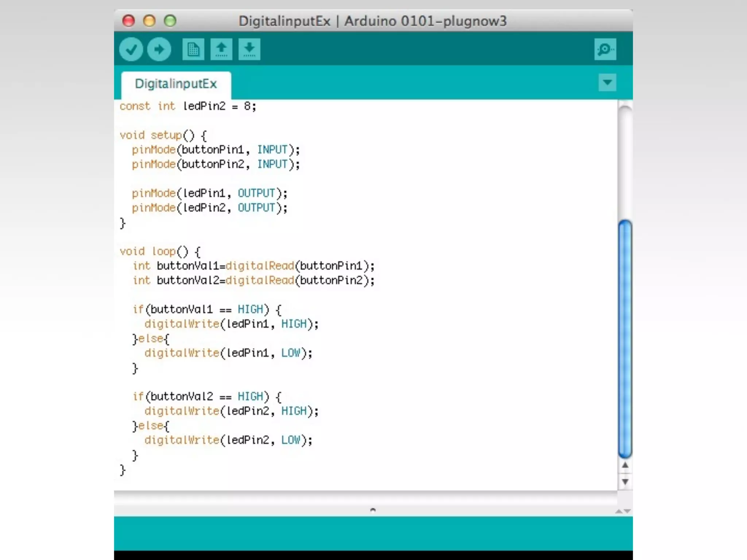Open the Serial Monitor magnifier icon
Viewport: 747px width, 560px height.
[x=605, y=49]
